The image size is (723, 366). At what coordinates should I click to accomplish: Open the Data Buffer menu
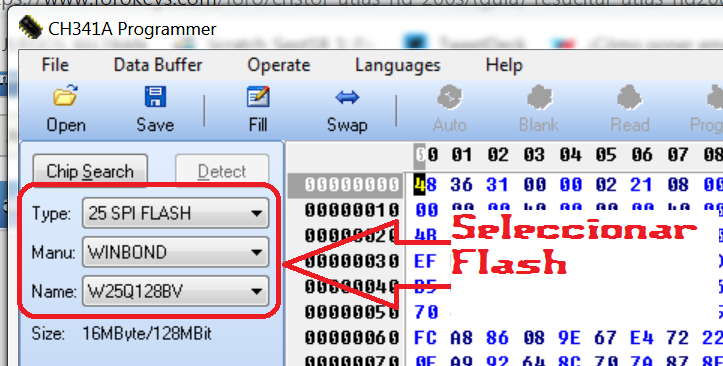[x=158, y=65]
